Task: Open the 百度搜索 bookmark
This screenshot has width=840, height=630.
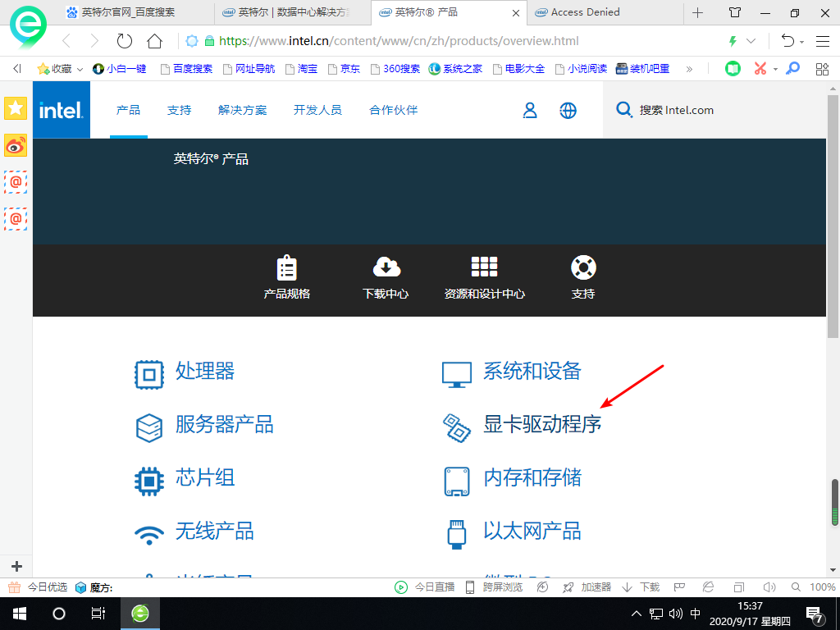Action: click(187, 69)
